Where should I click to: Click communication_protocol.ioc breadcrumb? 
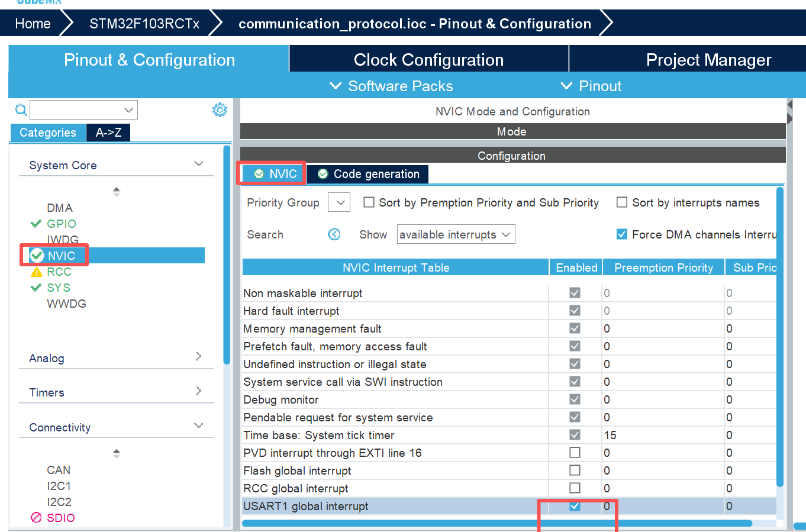point(415,24)
